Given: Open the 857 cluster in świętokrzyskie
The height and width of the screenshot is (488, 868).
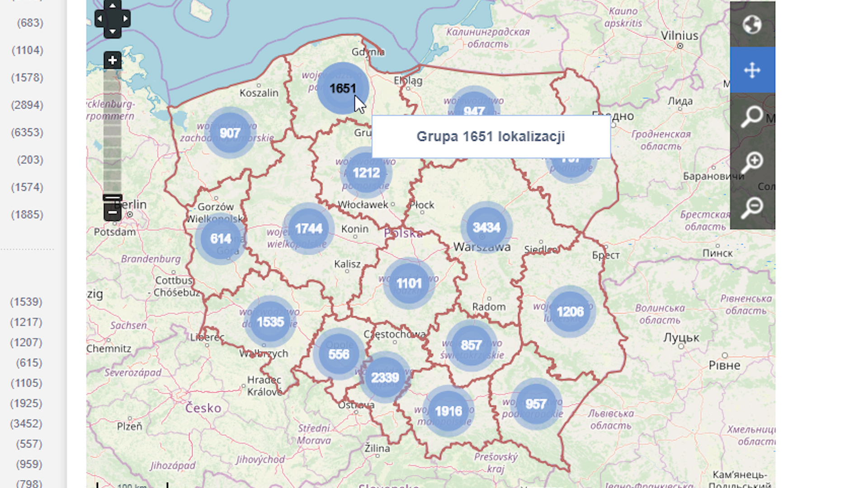Looking at the screenshot, I should pyautogui.click(x=471, y=345).
